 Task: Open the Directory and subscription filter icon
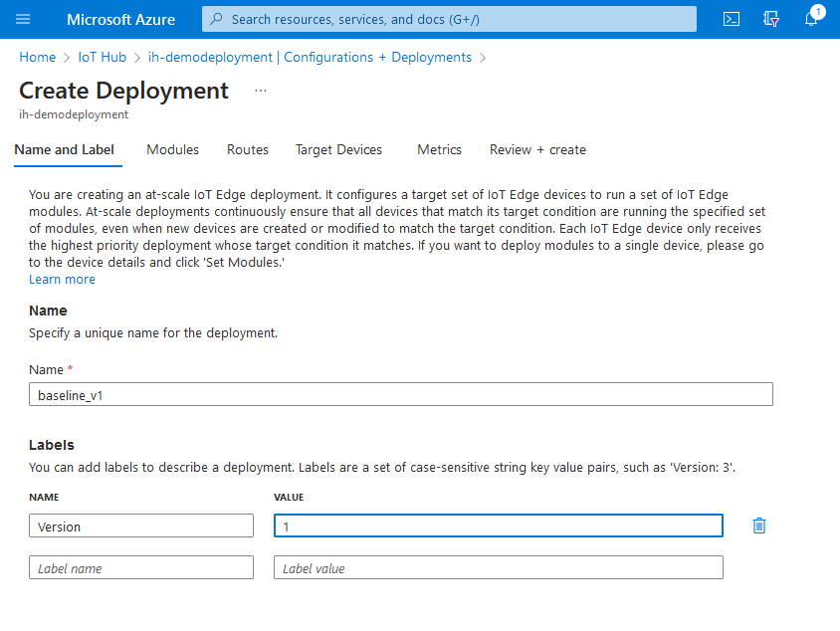770,19
